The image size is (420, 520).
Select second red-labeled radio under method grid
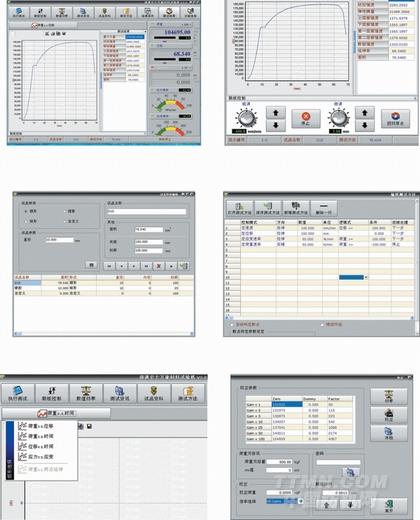(322, 324)
